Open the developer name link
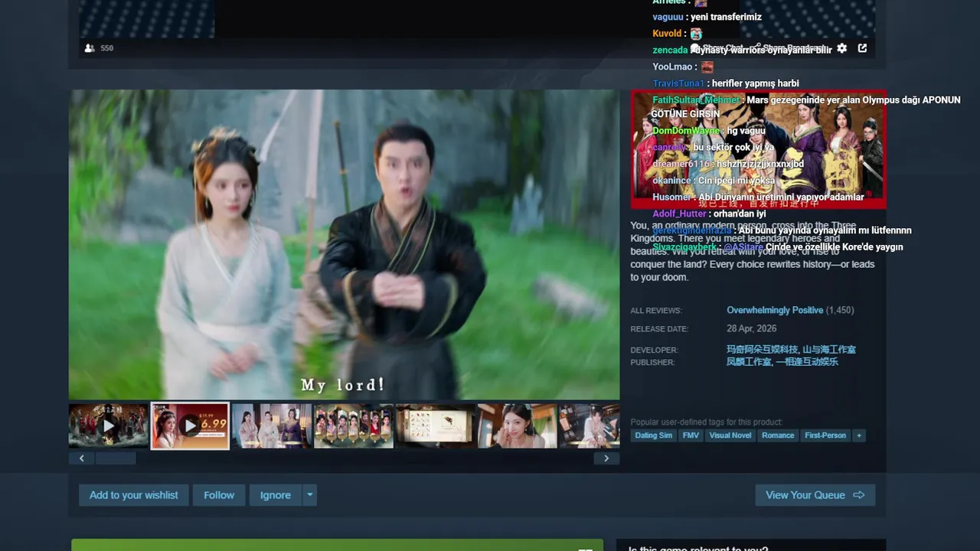The height and width of the screenshot is (551, 980). pyautogui.click(x=791, y=350)
